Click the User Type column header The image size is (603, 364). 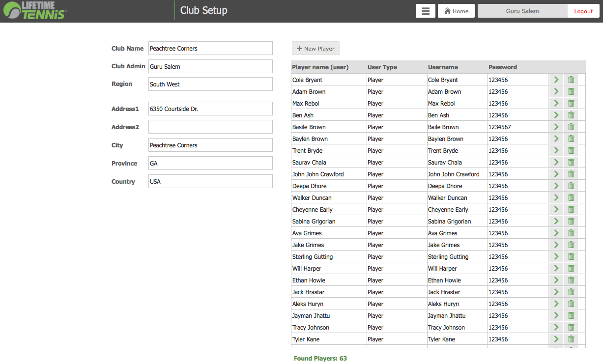[382, 67]
